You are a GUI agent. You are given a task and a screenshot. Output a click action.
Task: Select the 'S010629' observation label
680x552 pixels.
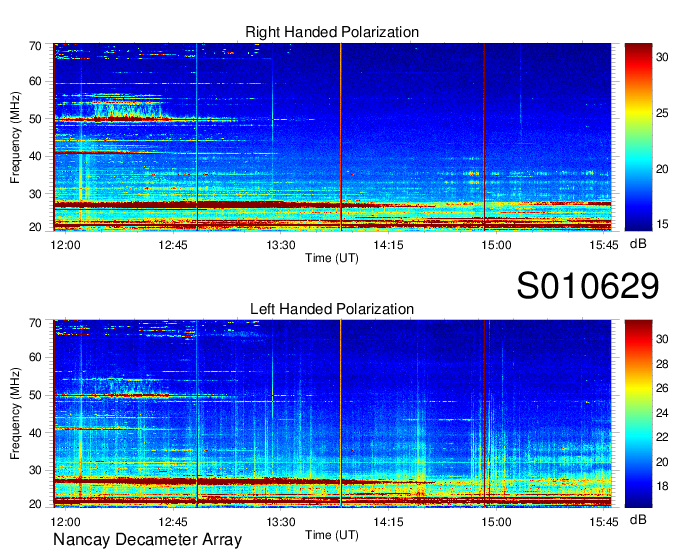point(588,286)
